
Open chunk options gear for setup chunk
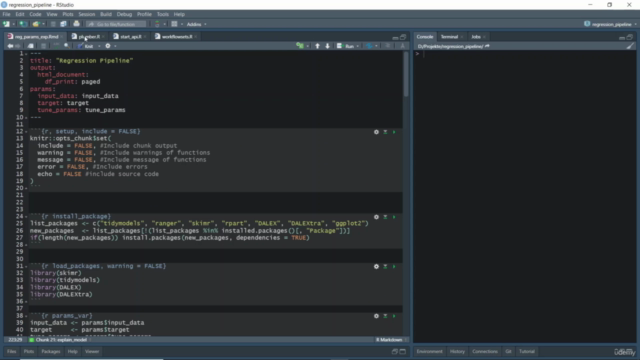(x=376, y=132)
